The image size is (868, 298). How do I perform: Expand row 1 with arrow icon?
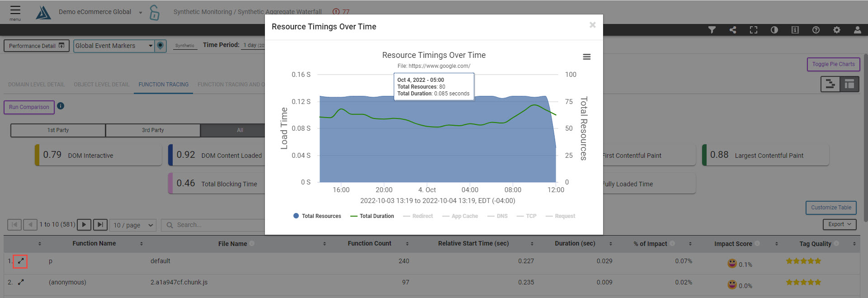pyautogui.click(x=20, y=261)
